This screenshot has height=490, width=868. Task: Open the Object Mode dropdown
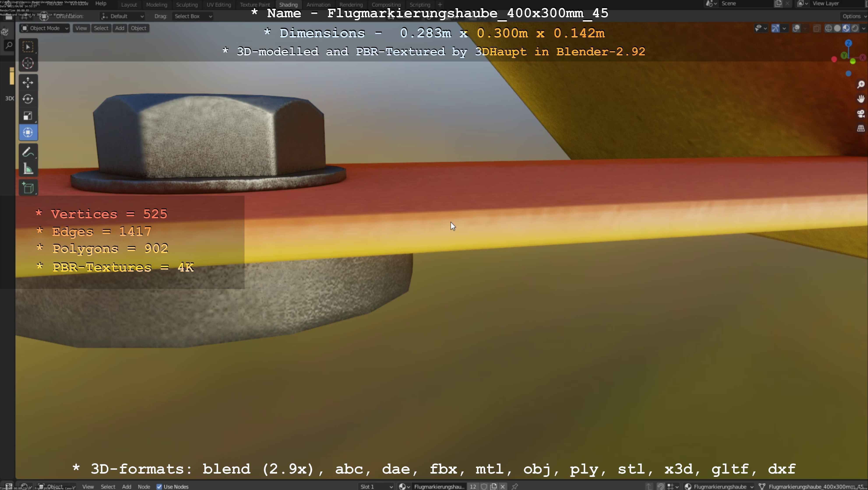(44, 28)
